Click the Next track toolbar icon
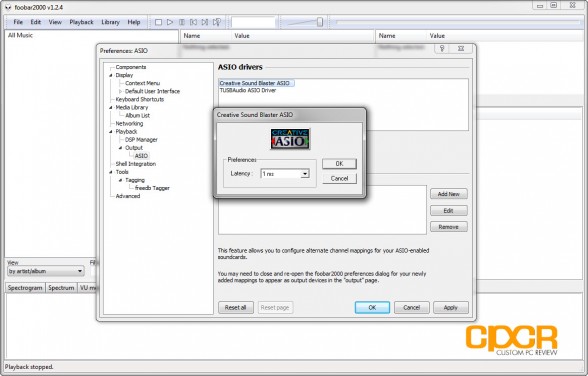The image size is (588, 376). [205, 22]
